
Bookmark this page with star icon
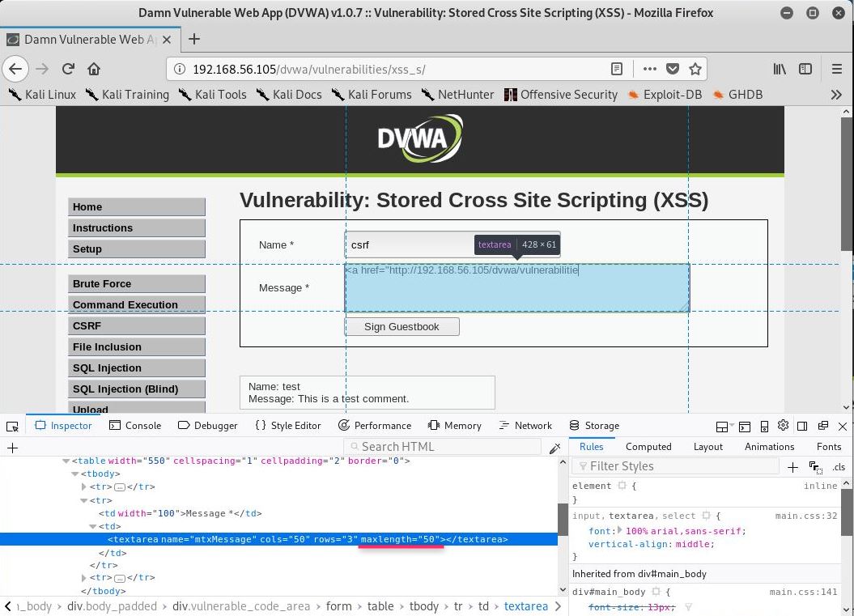[x=695, y=69]
